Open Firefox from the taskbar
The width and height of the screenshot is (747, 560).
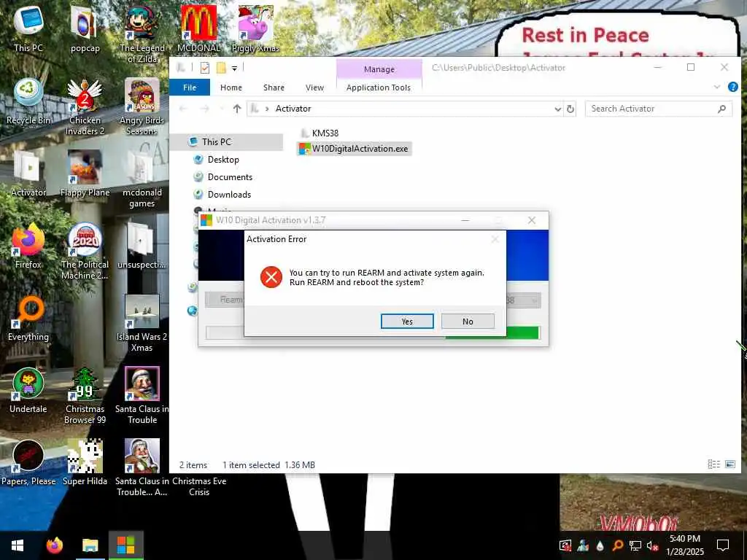click(55, 545)
